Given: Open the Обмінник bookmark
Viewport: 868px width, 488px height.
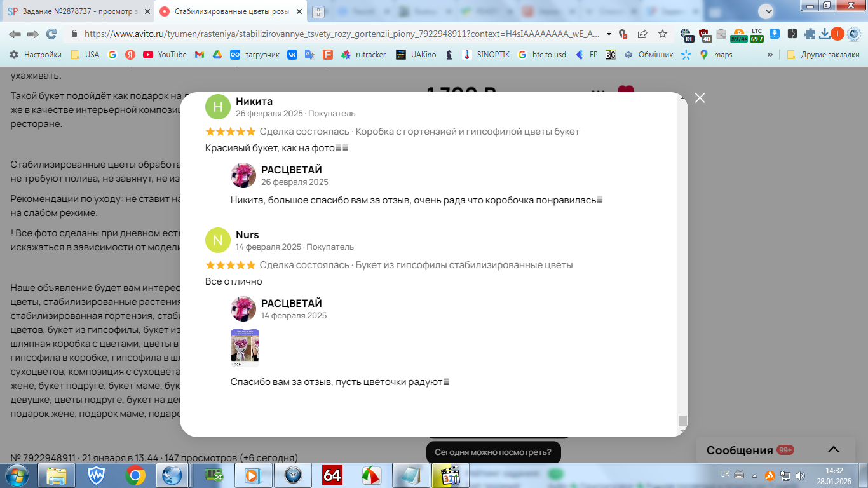Looking at the screenshot, I should tap(648, 55).
